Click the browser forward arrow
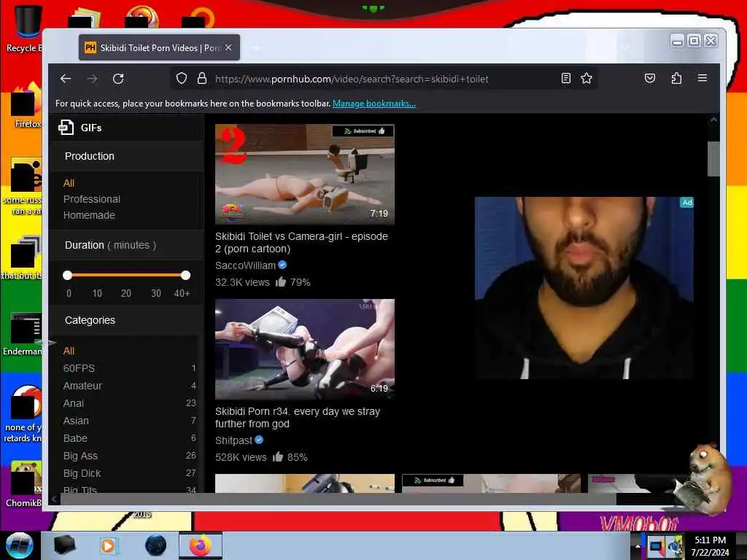The height and width of the screenshot is (560, 747). pos(92,79)
